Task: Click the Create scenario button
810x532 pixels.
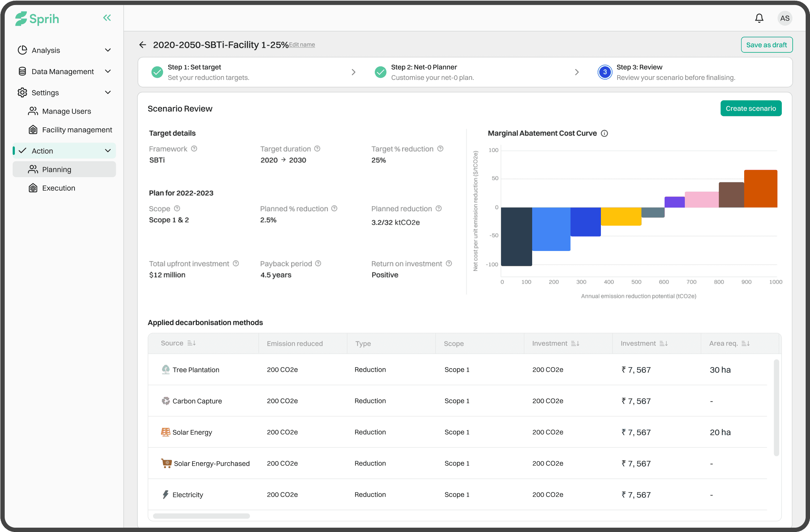Action: (751, 108)
